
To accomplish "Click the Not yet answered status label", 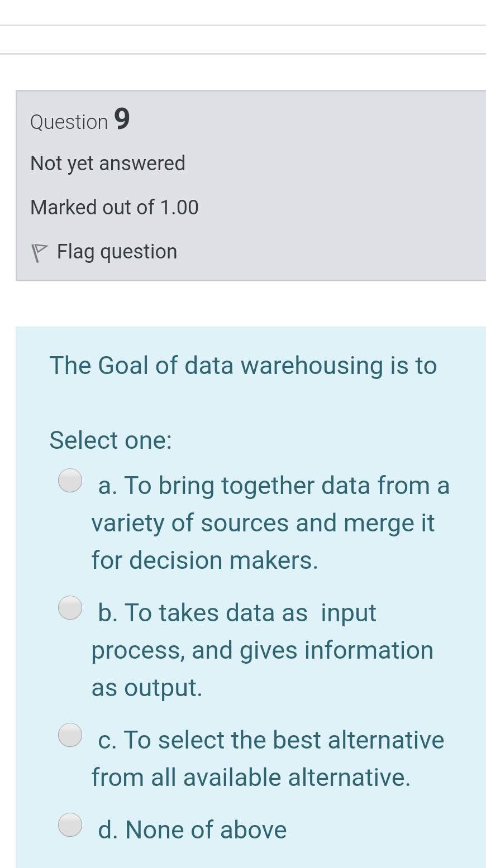I will (107, 163).
